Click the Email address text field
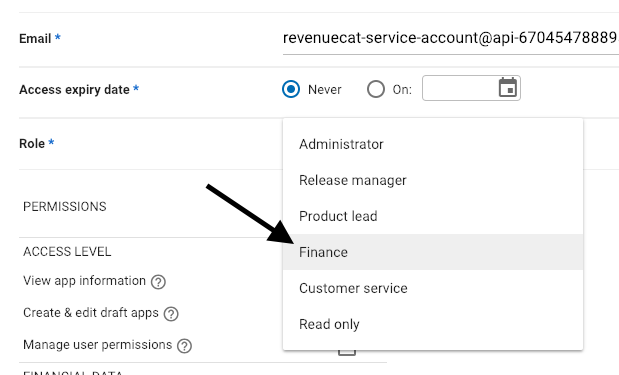This screenshot has width=619, height=375. coord(451,39)
